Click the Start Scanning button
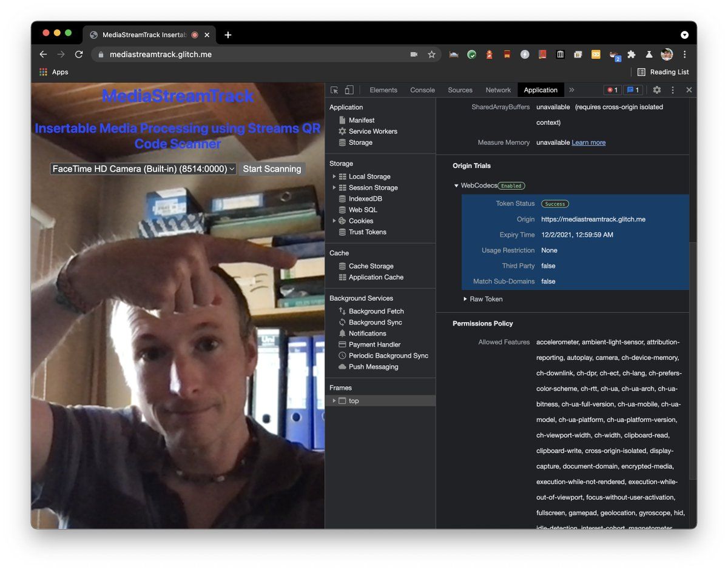Viewport: 728px width, 570px height. click(272, 169)
